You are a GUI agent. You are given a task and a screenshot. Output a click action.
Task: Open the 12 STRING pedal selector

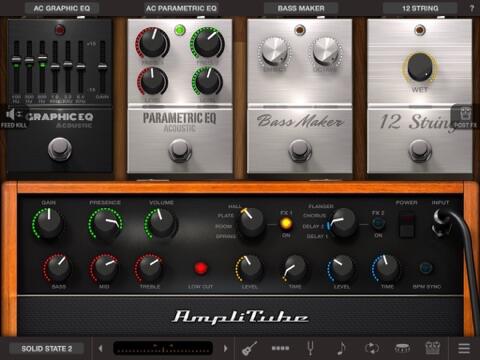[420, 8]
